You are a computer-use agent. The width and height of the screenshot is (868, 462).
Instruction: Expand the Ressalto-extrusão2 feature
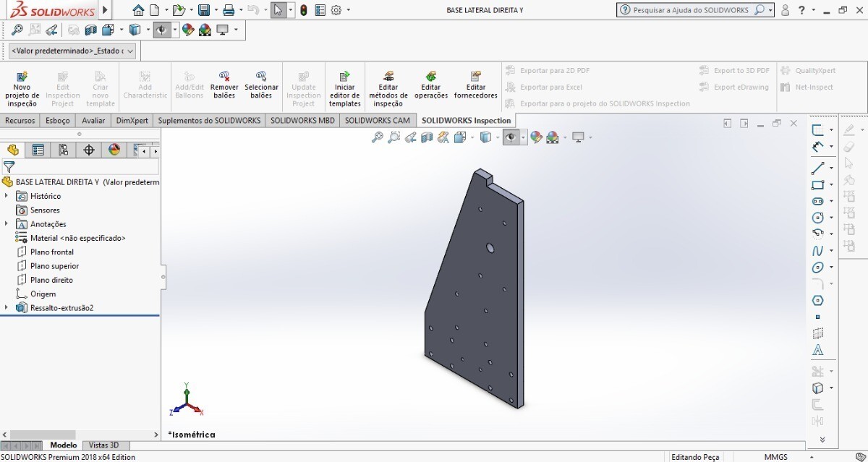(x=7, y=308)
